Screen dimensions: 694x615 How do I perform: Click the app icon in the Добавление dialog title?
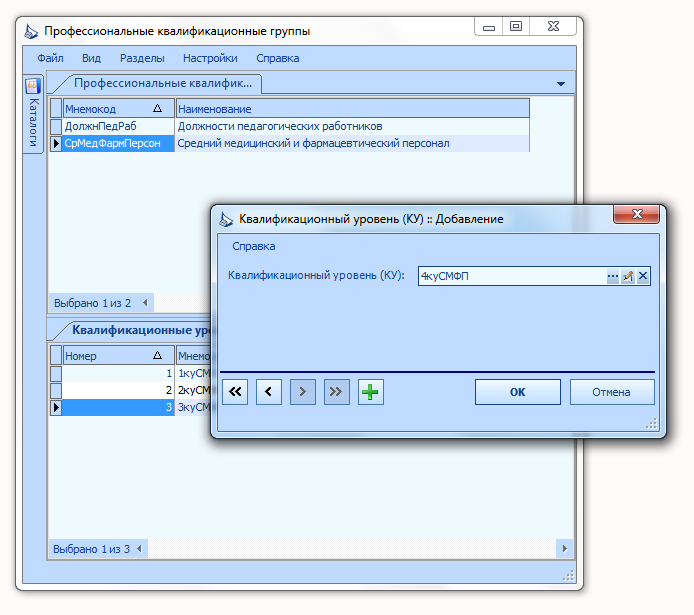click(226, 219)
